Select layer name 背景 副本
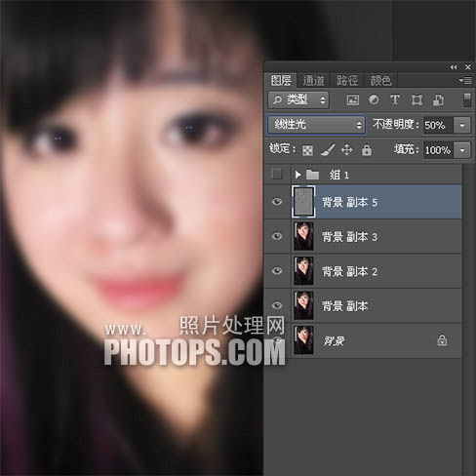The image size is (476, 476). pyautogui.click(x=345, y=306)
